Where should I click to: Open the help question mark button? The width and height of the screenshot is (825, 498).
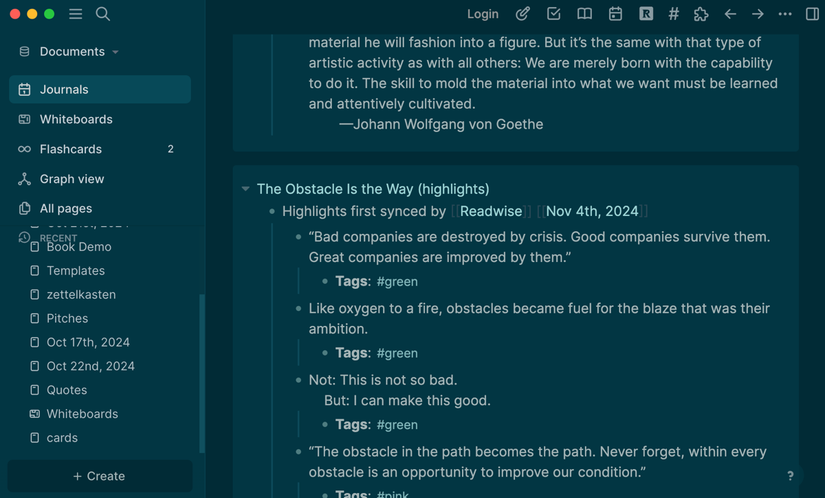click(790, 476)
